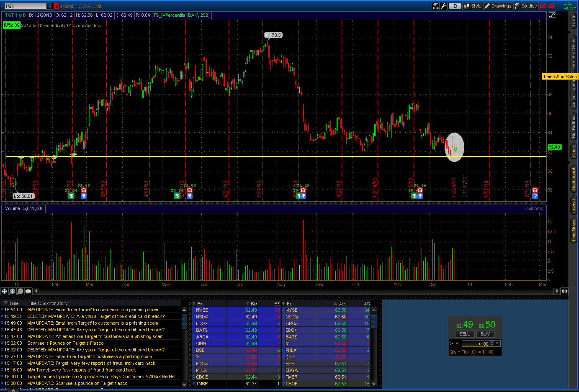579x392 pixels.
Task: Click the SELL button
Action: pyautogui.click(x=464, y=334)
